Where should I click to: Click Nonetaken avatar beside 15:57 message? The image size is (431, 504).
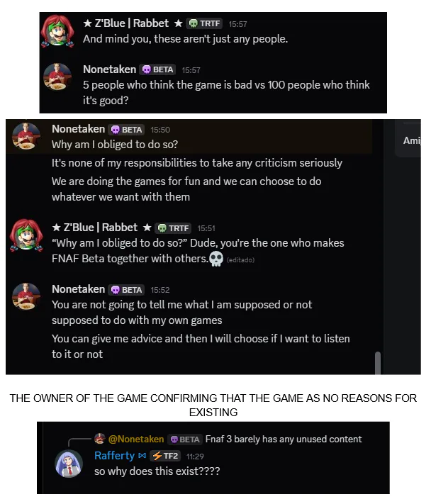tap(57, 77)
